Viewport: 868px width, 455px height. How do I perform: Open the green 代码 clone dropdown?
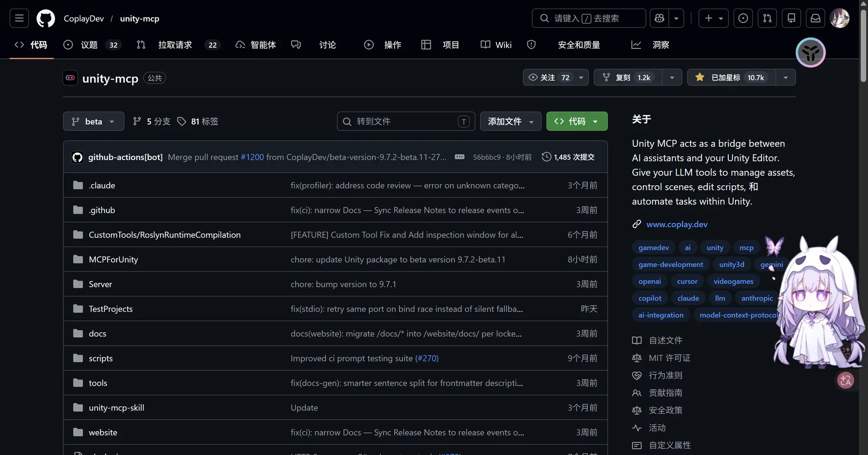pyautogui.click(x=577, y=121)
